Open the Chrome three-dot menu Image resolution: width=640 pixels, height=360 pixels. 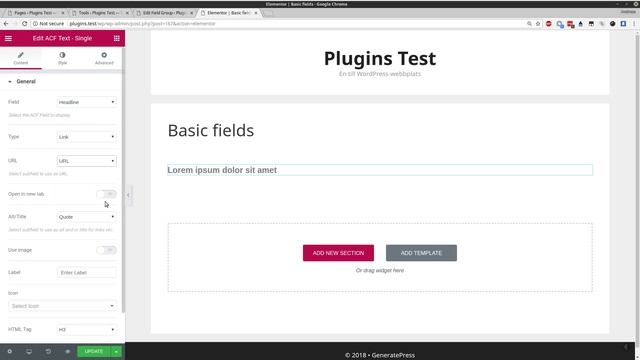click(634, 24)
